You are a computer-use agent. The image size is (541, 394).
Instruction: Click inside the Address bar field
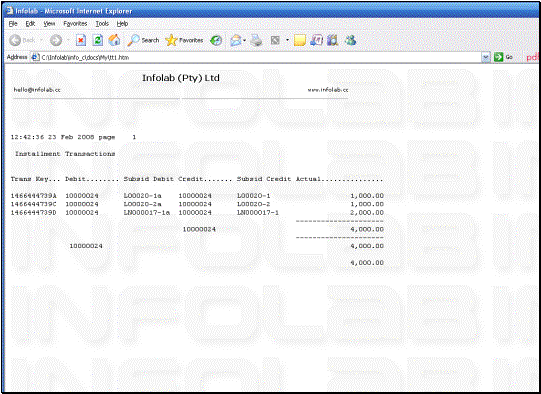257,57
